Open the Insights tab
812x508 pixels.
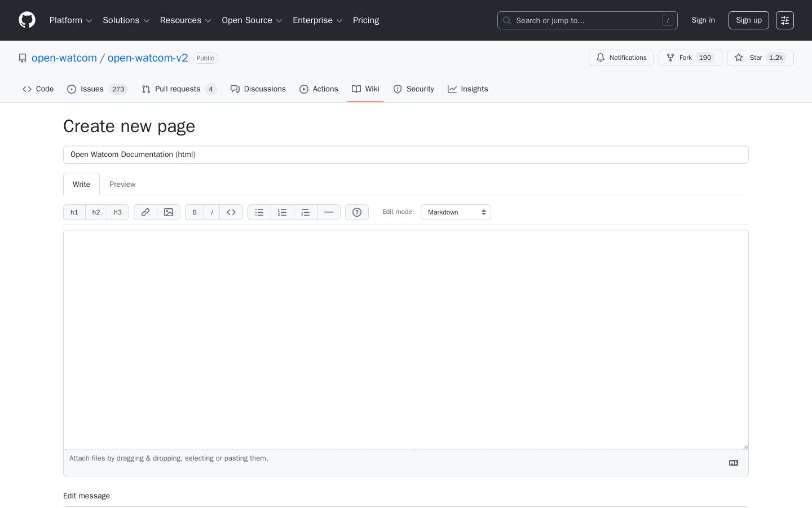468,89
